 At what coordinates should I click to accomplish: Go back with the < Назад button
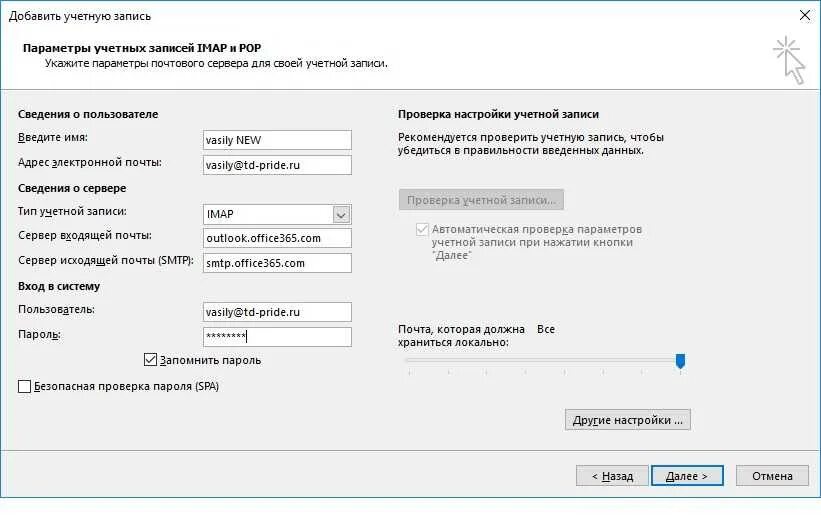point(610,476)
